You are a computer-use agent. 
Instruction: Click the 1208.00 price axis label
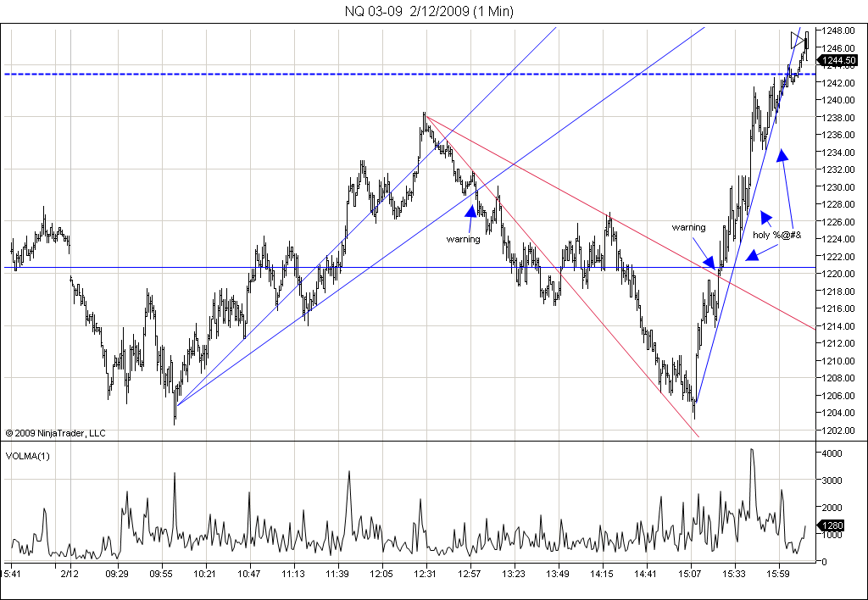[x=838, y=378]
